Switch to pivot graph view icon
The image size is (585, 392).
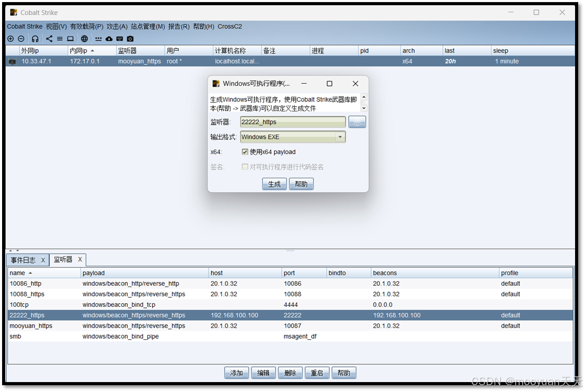pyautogui.click(x=49, y=39)
